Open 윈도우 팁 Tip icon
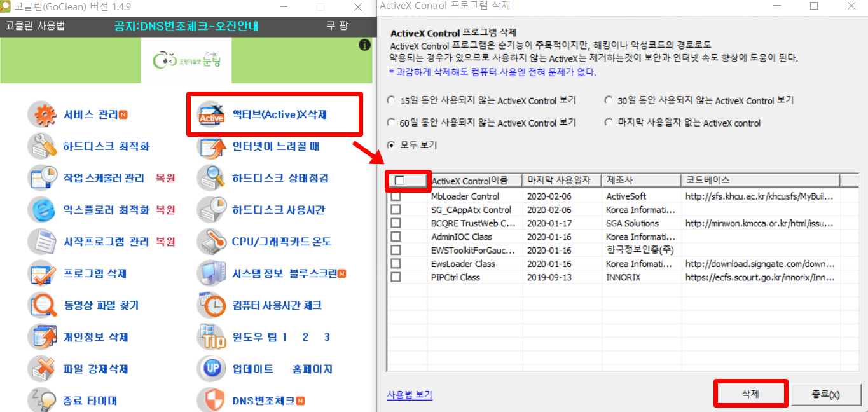Image resolution: width=868 pixels, height=412 pixels. click(x=212, y=337)
